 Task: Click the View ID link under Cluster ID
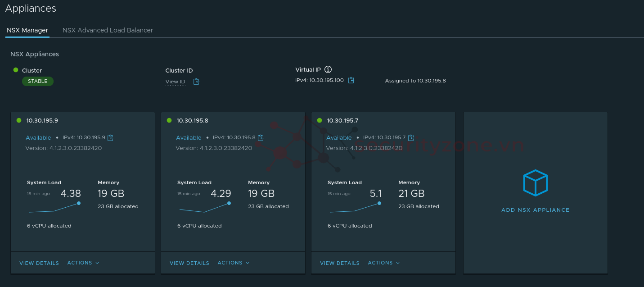[175, 82]
